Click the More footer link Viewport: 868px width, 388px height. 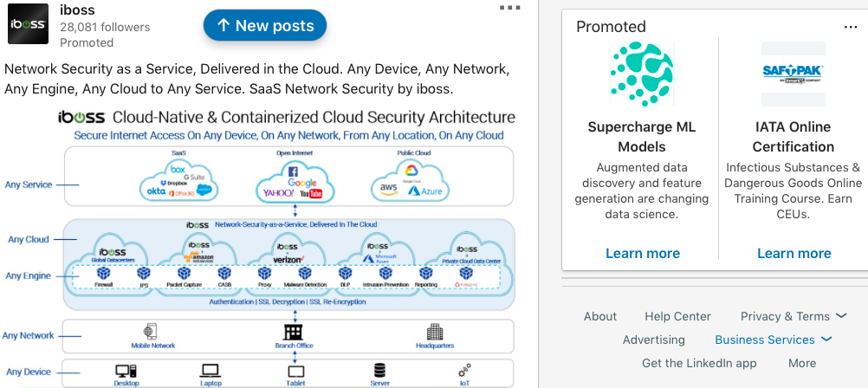[x=802, y=364]
